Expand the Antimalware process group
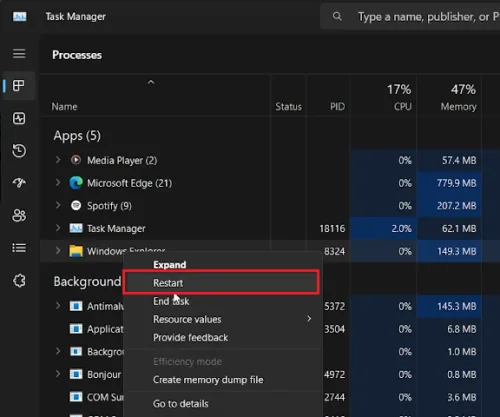The image size is (500, 417). point(58,306)
